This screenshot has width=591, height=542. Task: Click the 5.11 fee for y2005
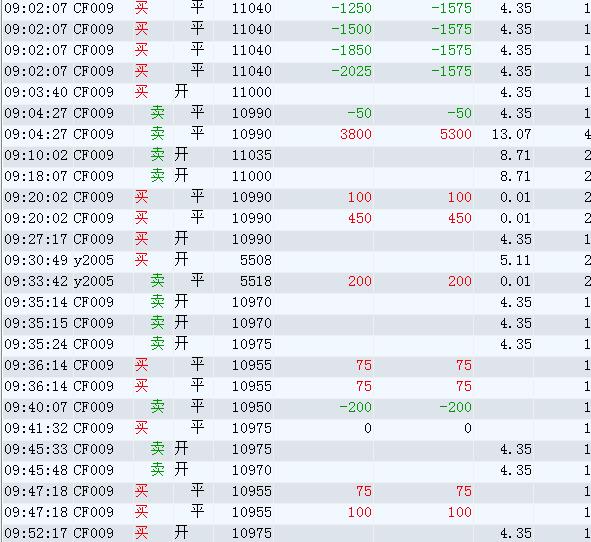pyautogui.click(x=515, y=260)
